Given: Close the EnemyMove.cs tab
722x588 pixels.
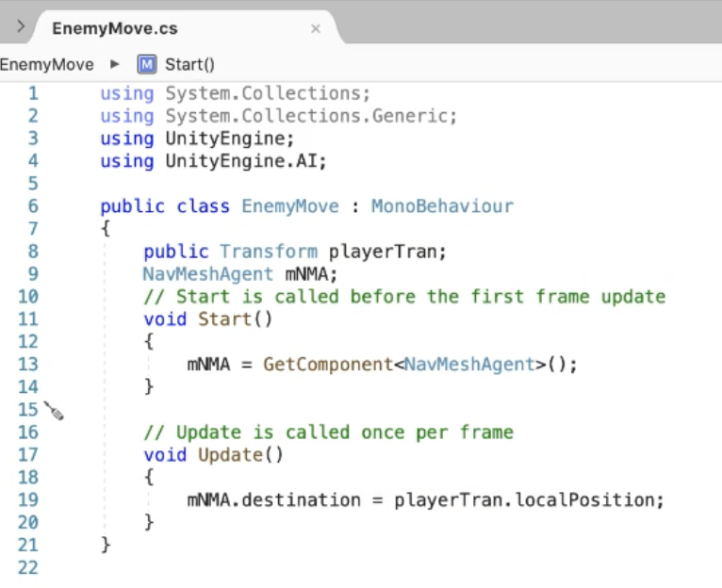Looking at the screenshot, I should (x=315, y=29).
